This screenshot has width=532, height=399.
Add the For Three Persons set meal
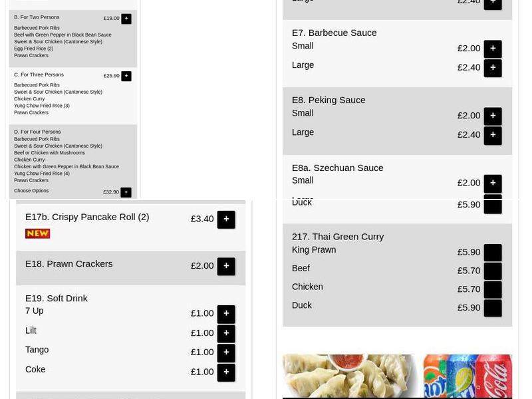[x=126, y=76]
